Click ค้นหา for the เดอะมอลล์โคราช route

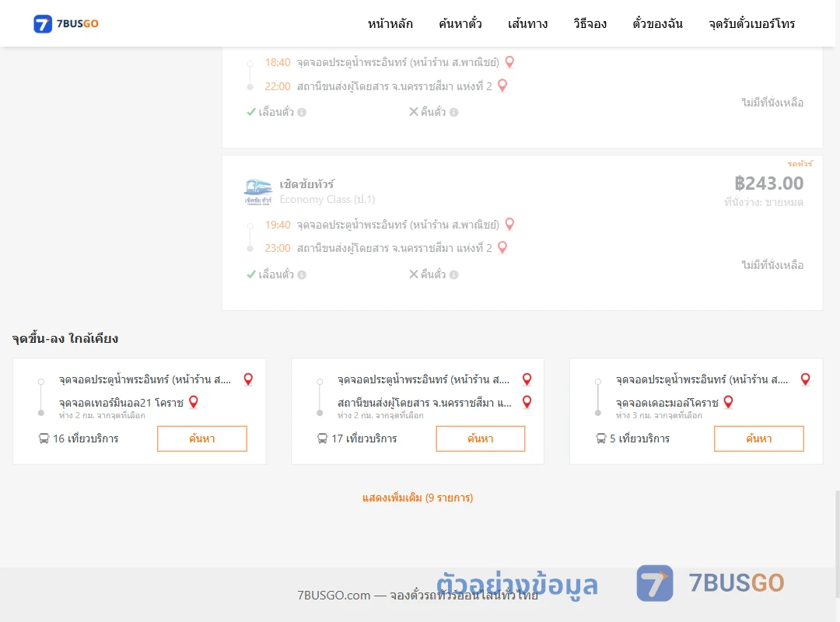(759, 439)
